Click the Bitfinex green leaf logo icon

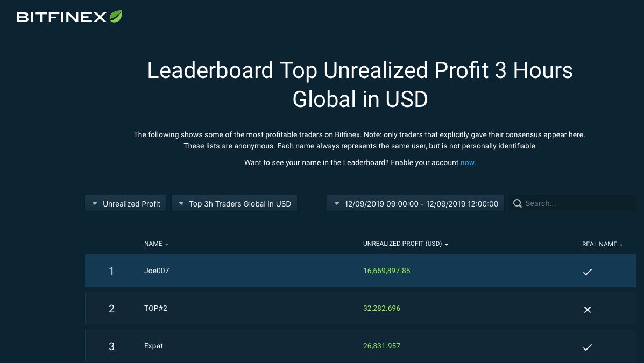(116, 17)
